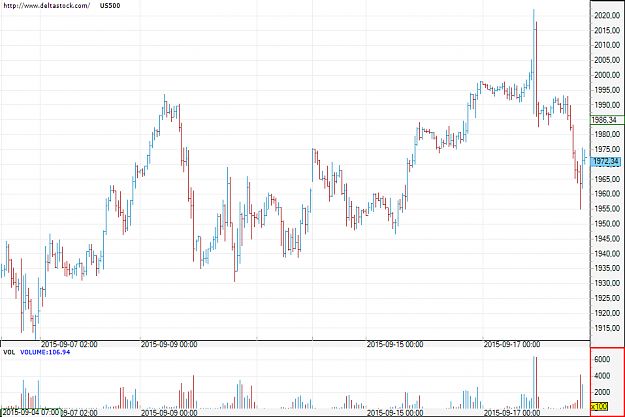
Task: Click the 2000 tick on volume axis
Action: (x=602, y=392)
